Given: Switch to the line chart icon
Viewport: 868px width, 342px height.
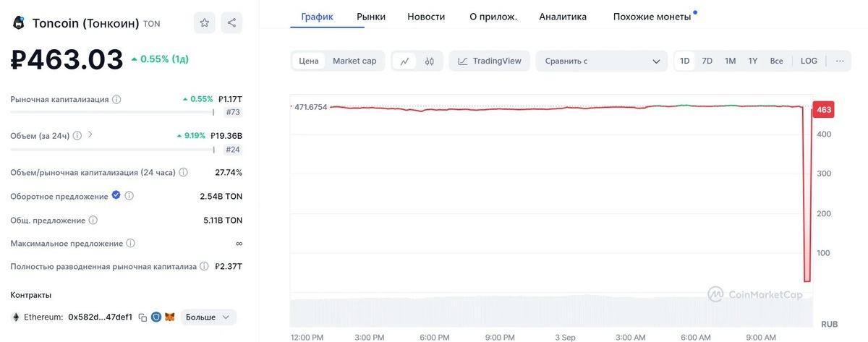Looking at the screenshot, I should [x=404, y=61].
